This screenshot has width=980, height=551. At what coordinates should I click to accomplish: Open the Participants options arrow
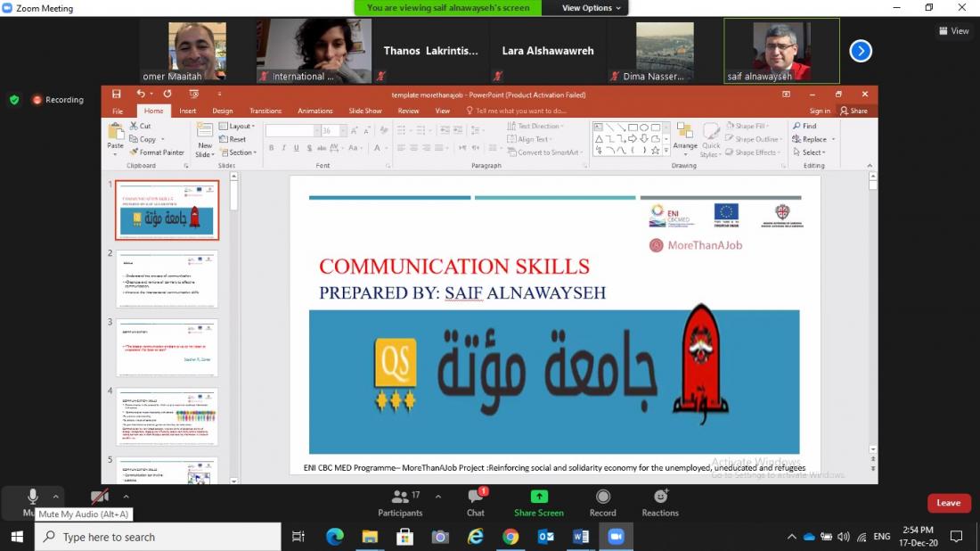(437, 497)
